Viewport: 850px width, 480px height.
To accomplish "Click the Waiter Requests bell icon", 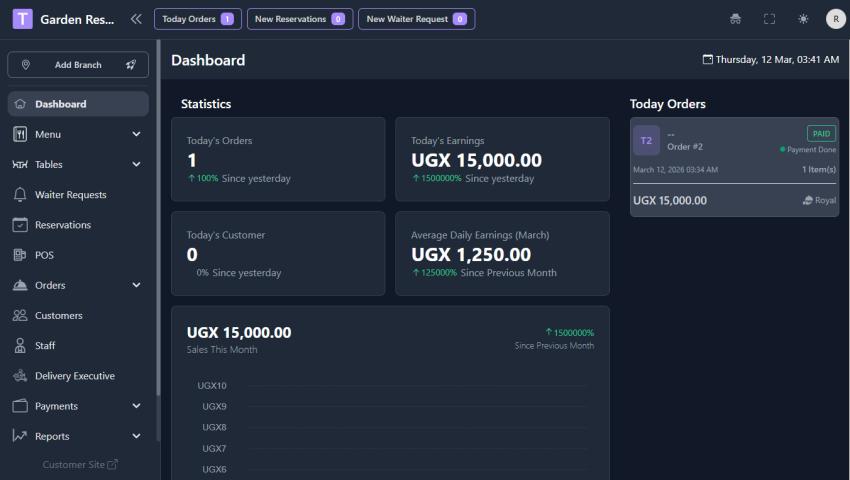I will click(x=20, y=195).
